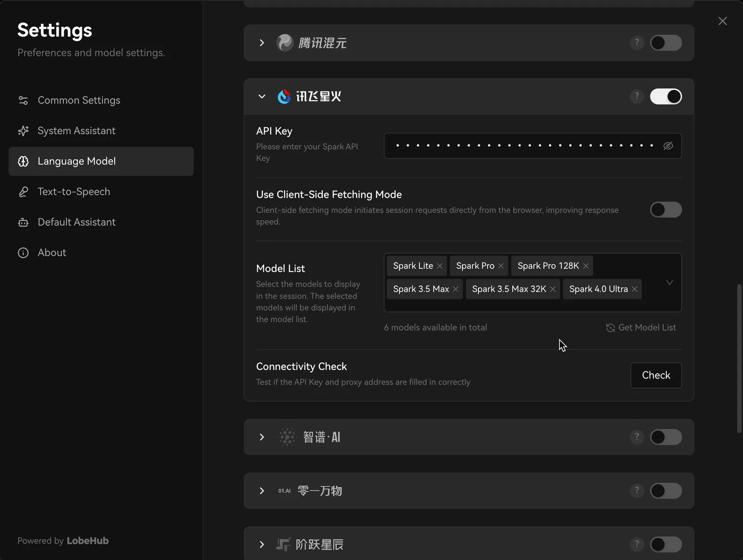This screenshot has width=743, height=560.
Task: Remove Spark 3.5 Max 32K tag
Action: point(553,289)
